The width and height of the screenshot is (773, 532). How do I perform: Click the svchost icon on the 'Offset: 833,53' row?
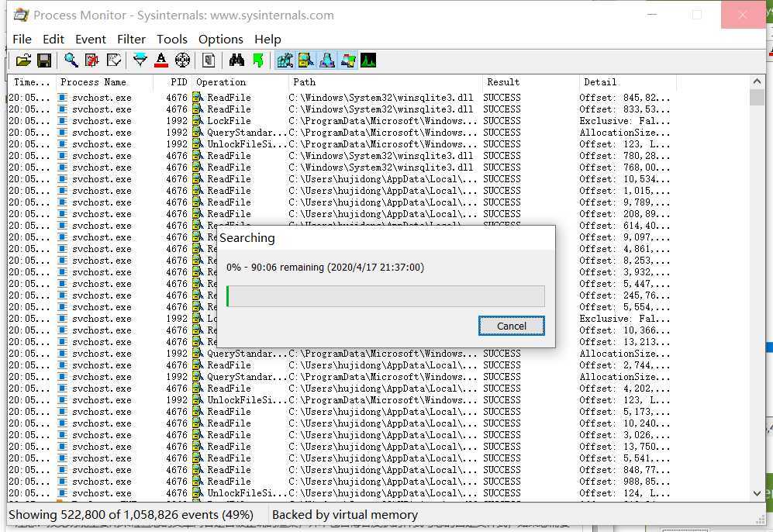coord(63,109)
